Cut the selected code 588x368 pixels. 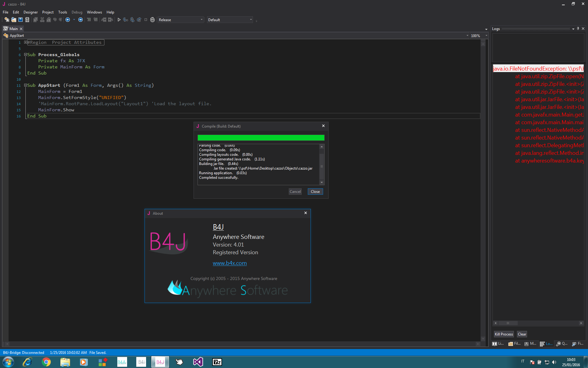pos(42,20)
